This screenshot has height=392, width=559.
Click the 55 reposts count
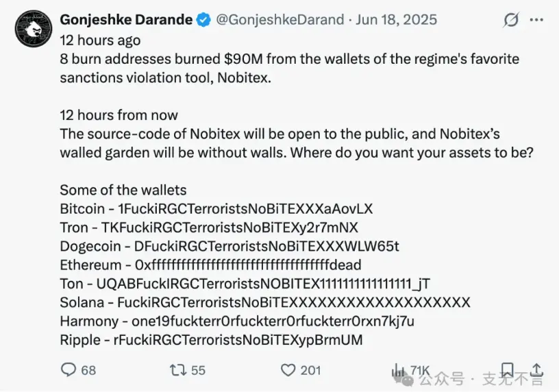[198, 370]
